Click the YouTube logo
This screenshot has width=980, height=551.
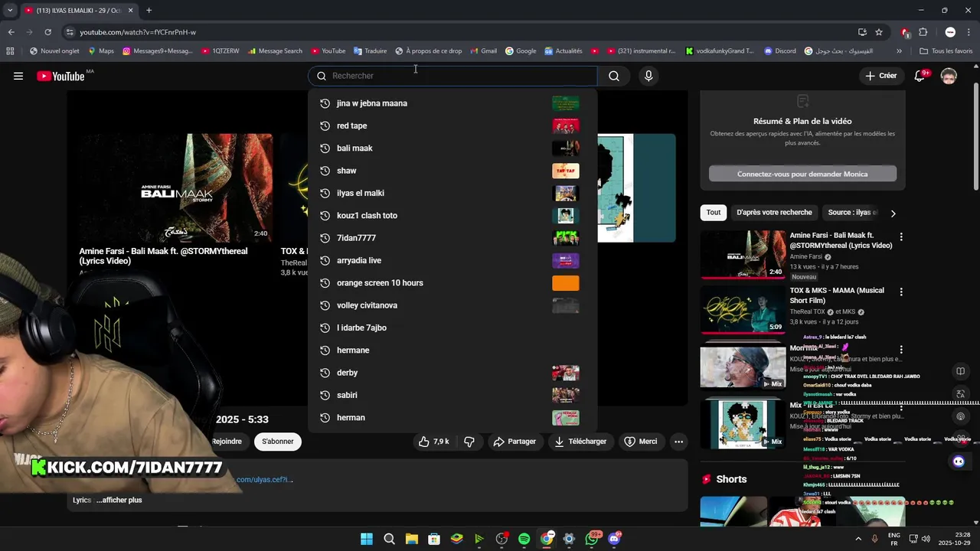[60, 76]
